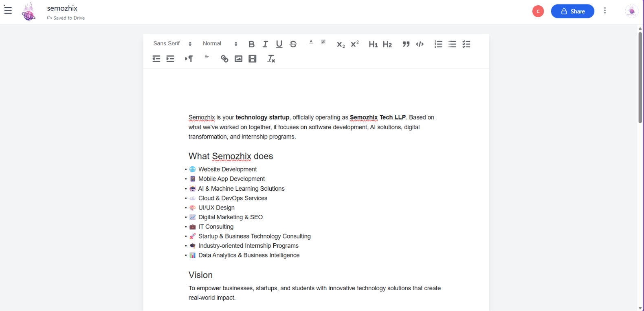Insert a video with film icon
644x311 pixels.
253,59
